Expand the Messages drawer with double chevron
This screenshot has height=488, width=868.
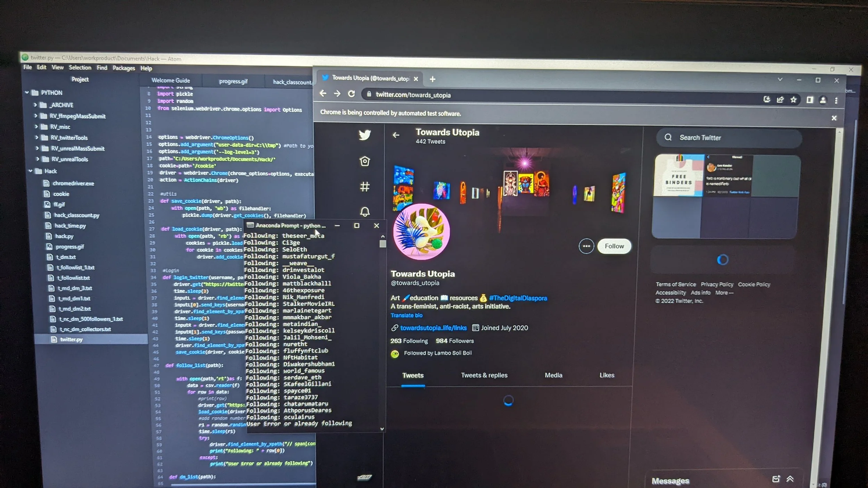tap(790, 479)
